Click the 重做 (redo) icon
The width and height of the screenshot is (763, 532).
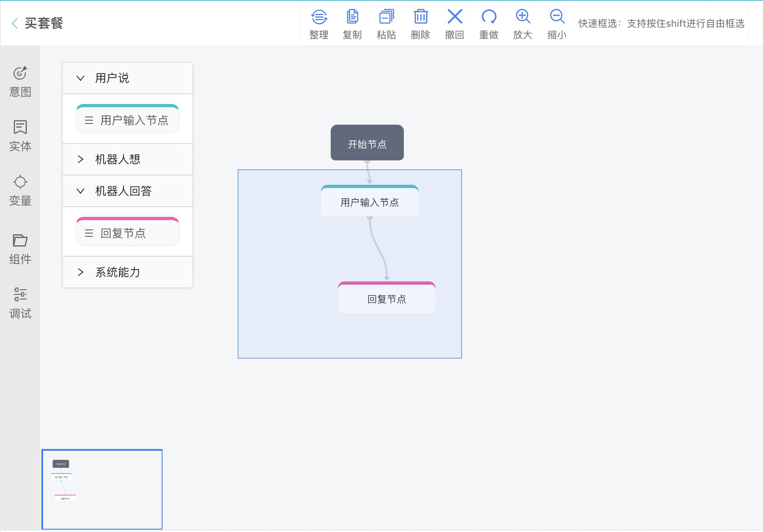click(489, 17)
